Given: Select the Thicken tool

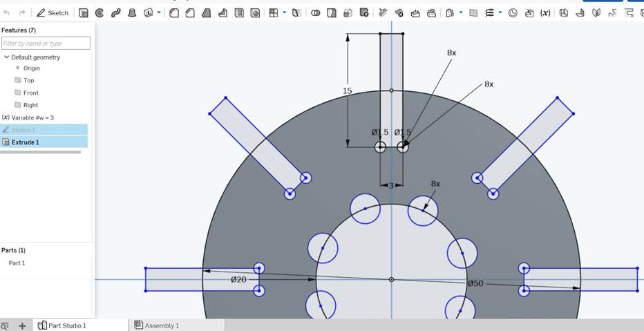Looking at the screenshot, I should pyautogui.click(x=148, y=12).
